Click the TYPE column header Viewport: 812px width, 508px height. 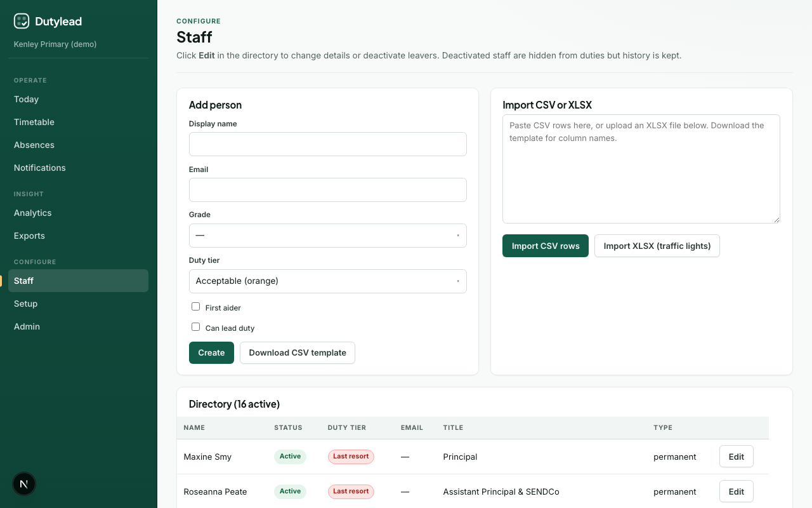[x=663, y=427]
